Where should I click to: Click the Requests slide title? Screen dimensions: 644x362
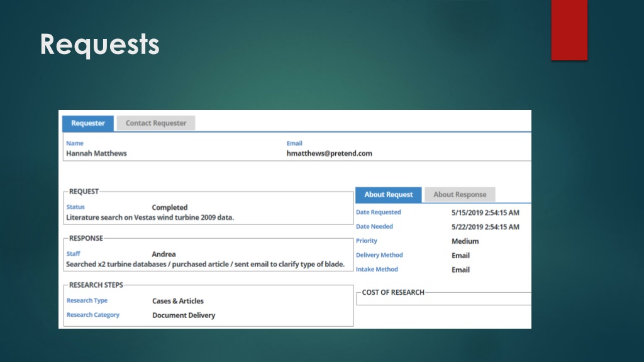[99, 45]
